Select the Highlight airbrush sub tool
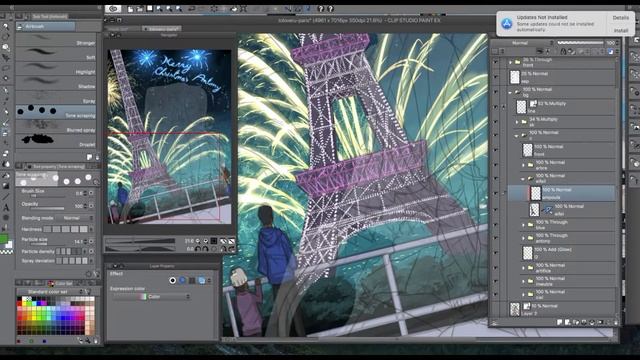The width and height of the screenshot is (640, 360). (56, 68)
